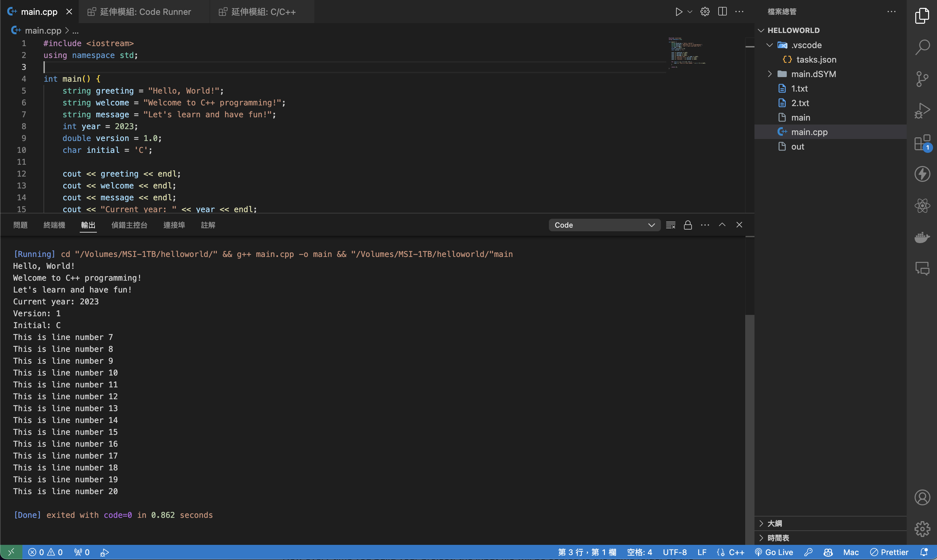Change encoding via UTF-8 status item
937x560 pixels.
point(675,552)
